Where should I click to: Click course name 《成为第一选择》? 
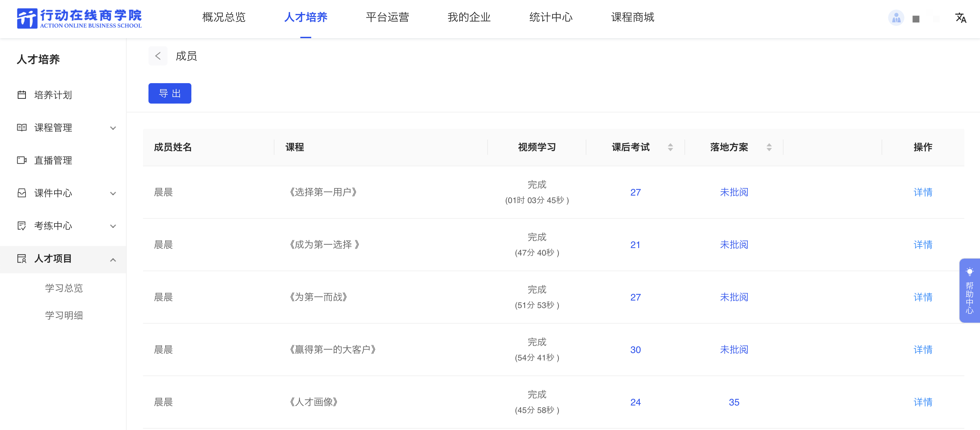coord(324,245)
